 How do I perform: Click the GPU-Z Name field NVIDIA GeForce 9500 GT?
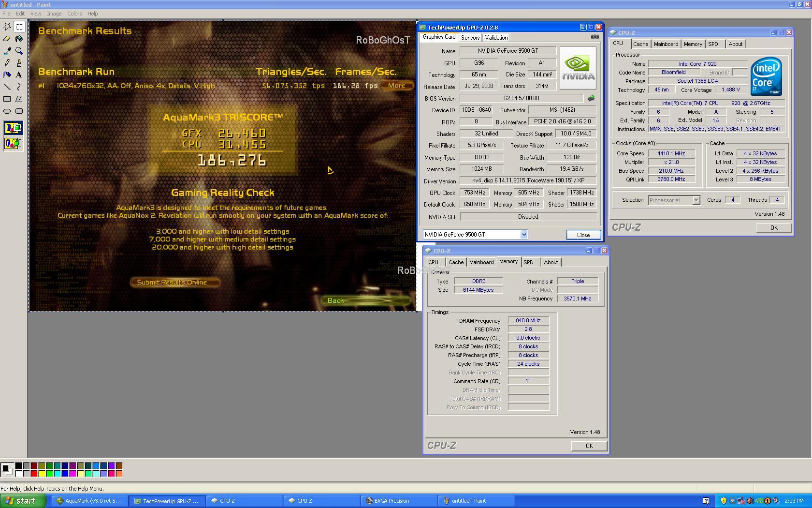pos(507,51)
